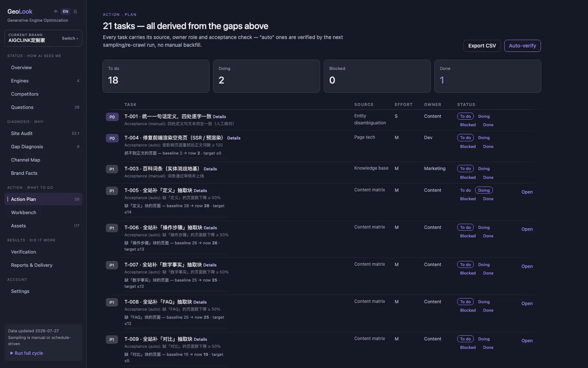Open Details for task T-008
Viewport: 588px width, 368px height.
click(x=200, y=302)
